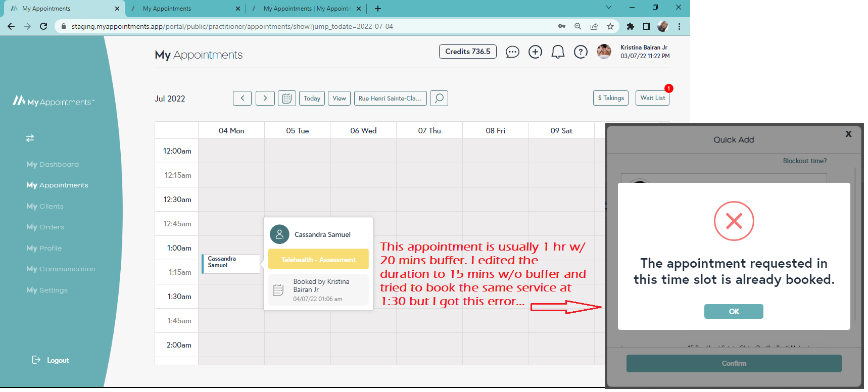Open the notifications bell icon
This screenshot has height=392, width=868.
(558, 52)
